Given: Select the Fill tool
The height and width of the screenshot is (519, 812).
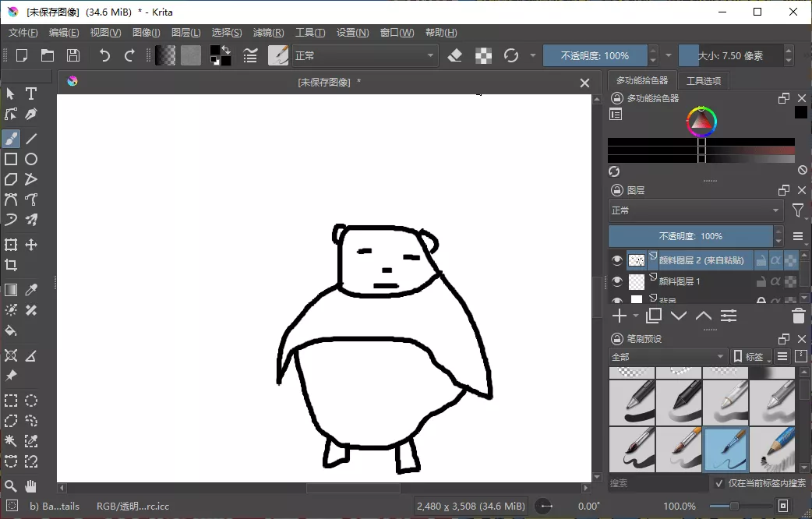Looking at the screenshot, I should tap(11, 330).
